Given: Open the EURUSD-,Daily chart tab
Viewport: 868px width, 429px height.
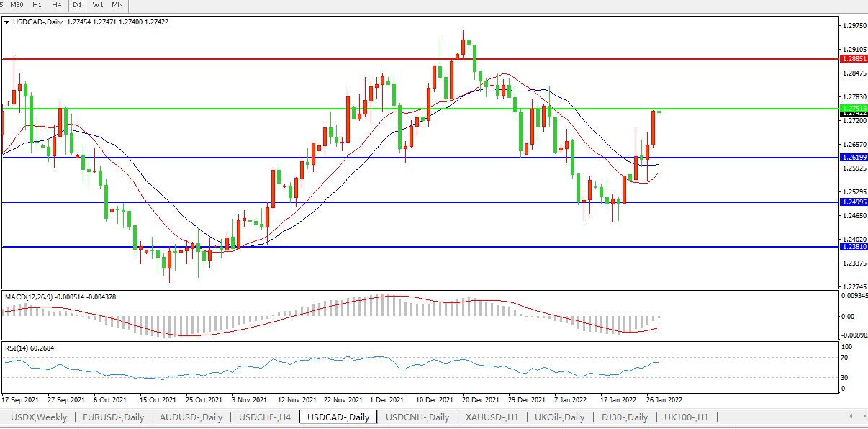Looking at the screenshot, I should 114,417.
